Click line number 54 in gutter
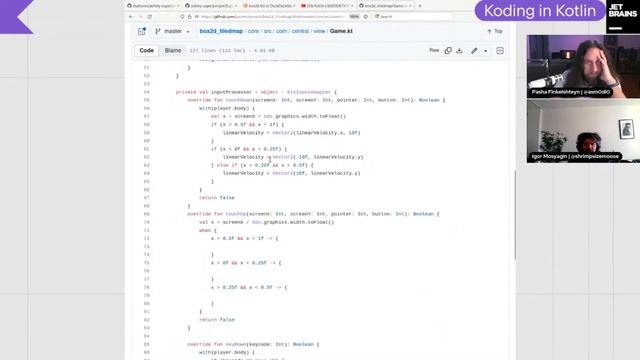This screenshot has height=360, width=640. point(147,92)
